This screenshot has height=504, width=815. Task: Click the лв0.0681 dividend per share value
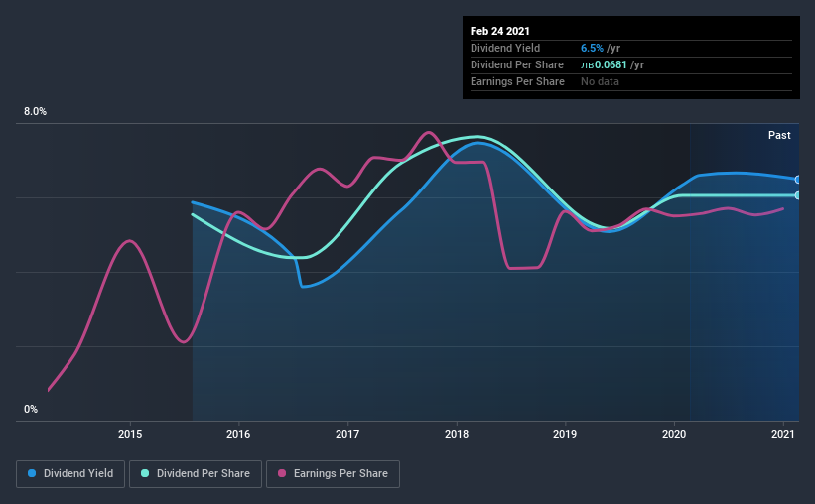(x=604, y=64)
